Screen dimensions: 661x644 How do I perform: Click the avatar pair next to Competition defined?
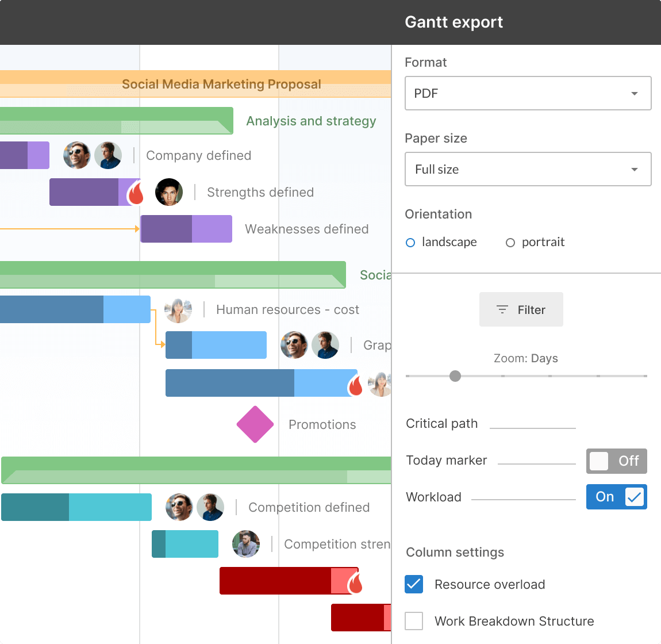[194, 507]
